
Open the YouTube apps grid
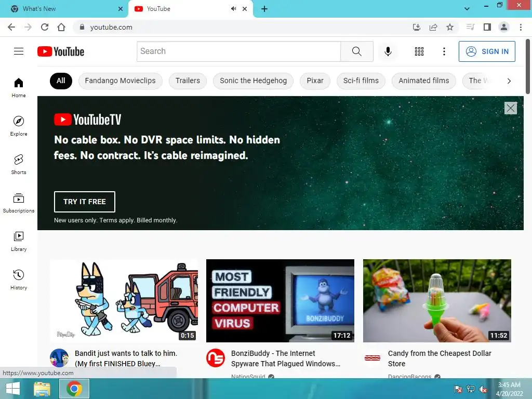click(419, 51)
